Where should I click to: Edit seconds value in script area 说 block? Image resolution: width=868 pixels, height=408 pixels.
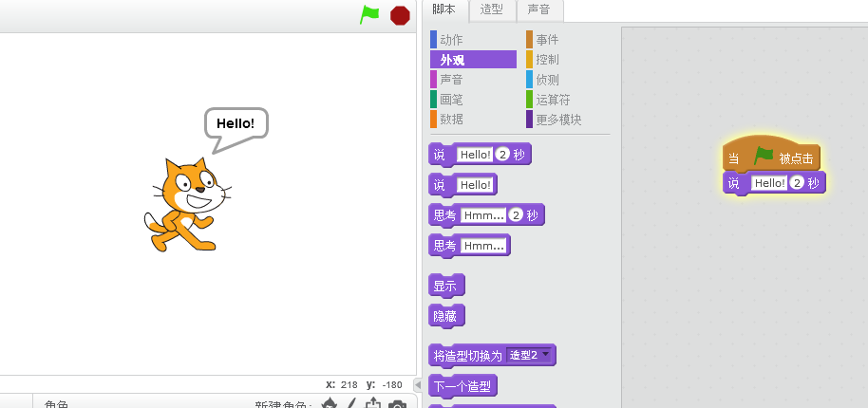797,183
